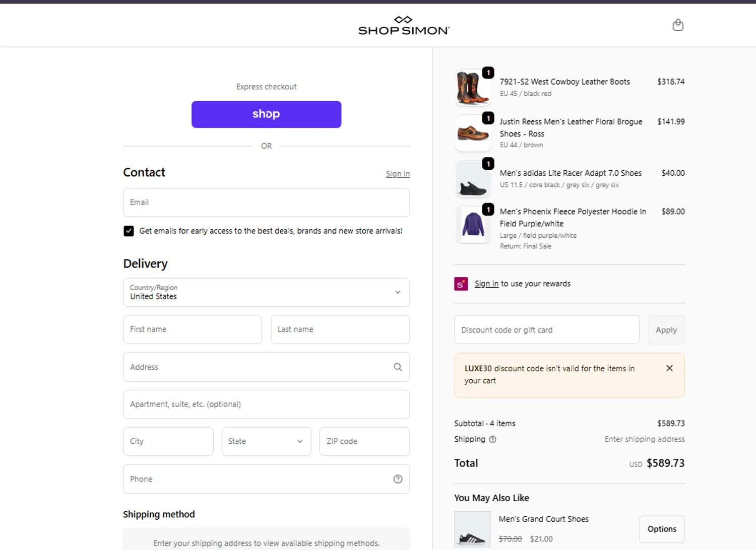Viewport: 756px width, 550px height.
Task: Open the shopping bag cart icon
Action: click(x=678, y=25)
